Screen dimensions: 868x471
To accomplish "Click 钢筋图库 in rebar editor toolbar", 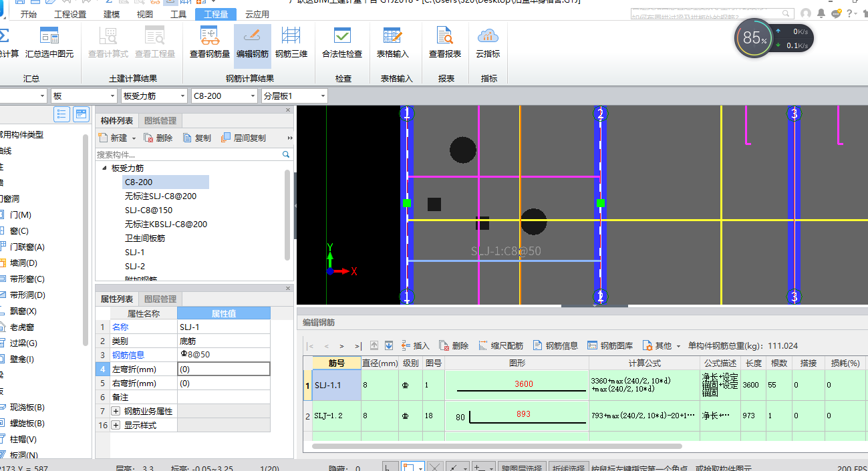I will 610,345.
